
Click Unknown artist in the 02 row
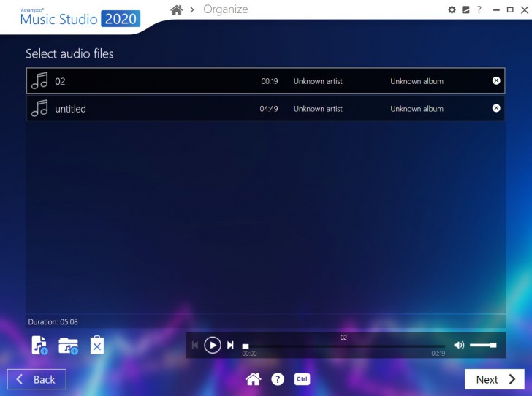point(318,81)
